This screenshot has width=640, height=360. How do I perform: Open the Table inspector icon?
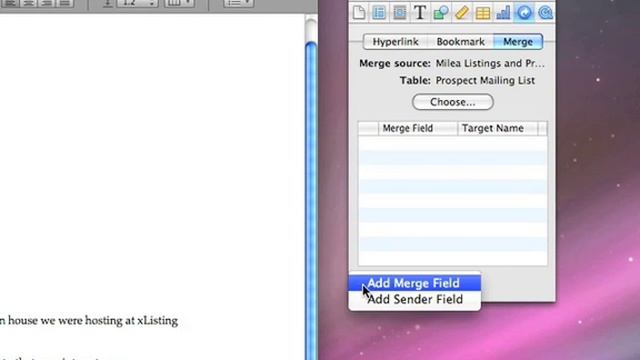[x=482, y=13]
